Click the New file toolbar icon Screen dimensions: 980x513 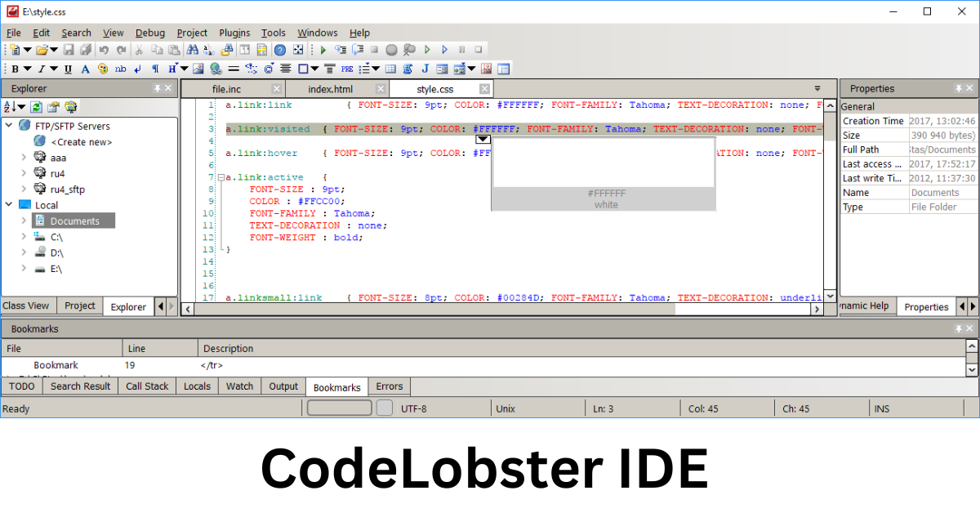(15, 50)
